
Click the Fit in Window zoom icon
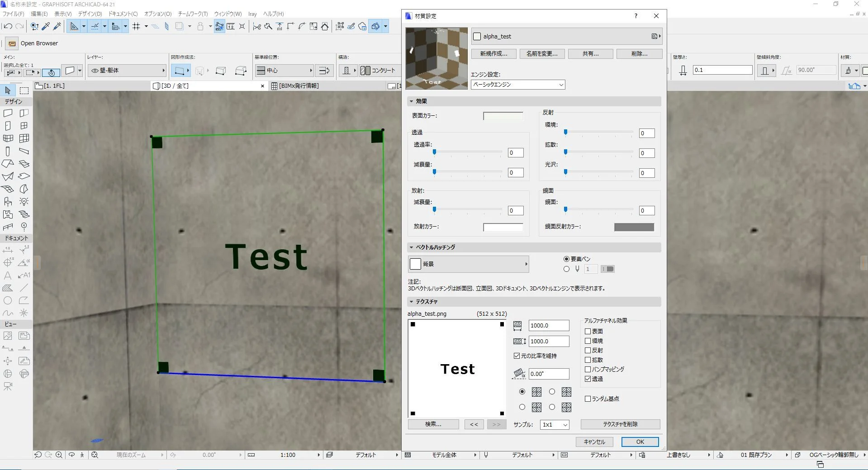[95, 455]
